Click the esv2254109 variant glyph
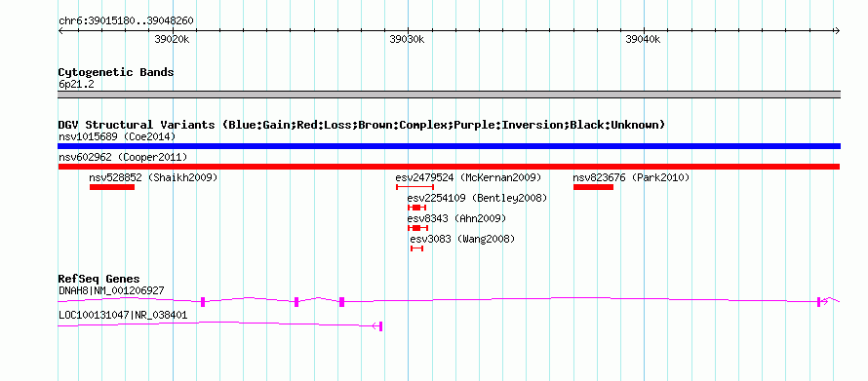Screen dimensions: 868x381 (416, 208)
